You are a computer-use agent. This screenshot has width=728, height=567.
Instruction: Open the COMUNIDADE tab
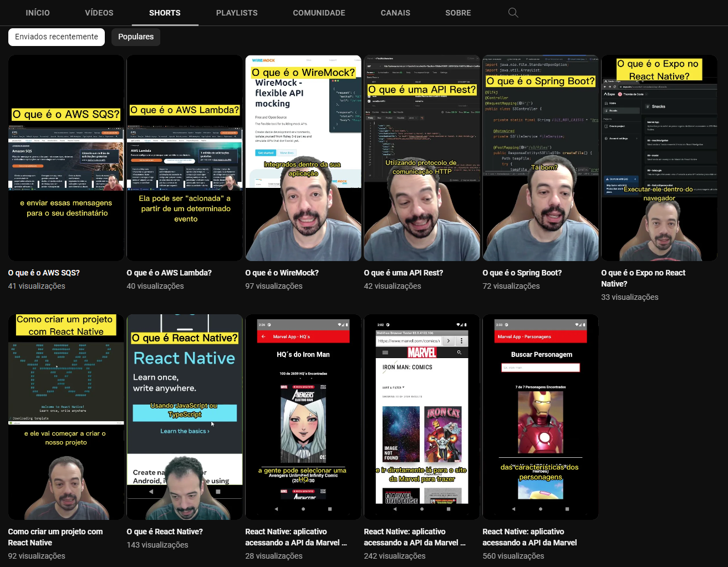tap(319, 13)
